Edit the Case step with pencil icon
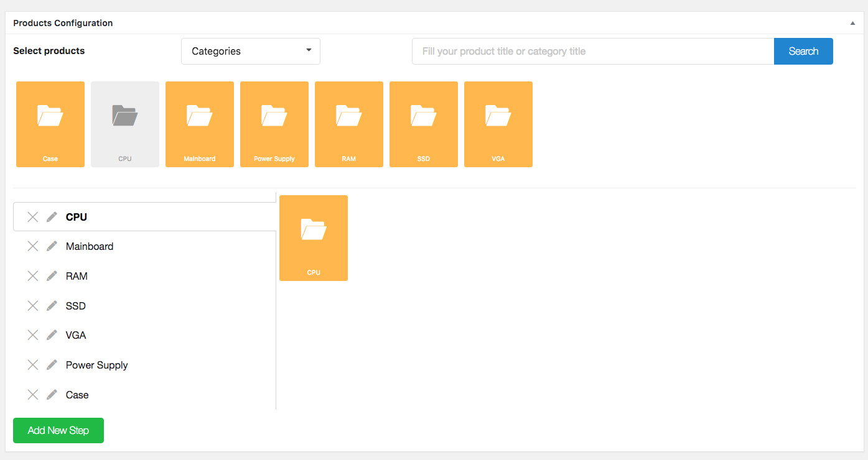The image size is (868, 460). 52,395
